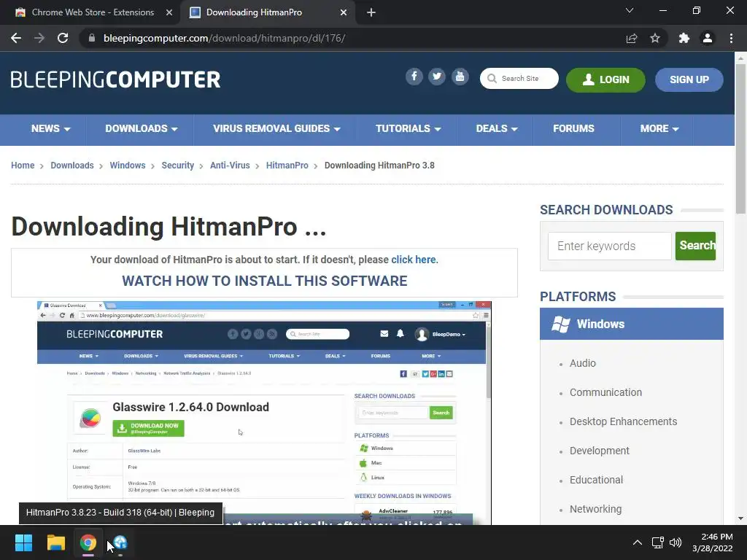Open the Networking category link
The height and width of the screenshot is (560, 747).
click(595, 509)
